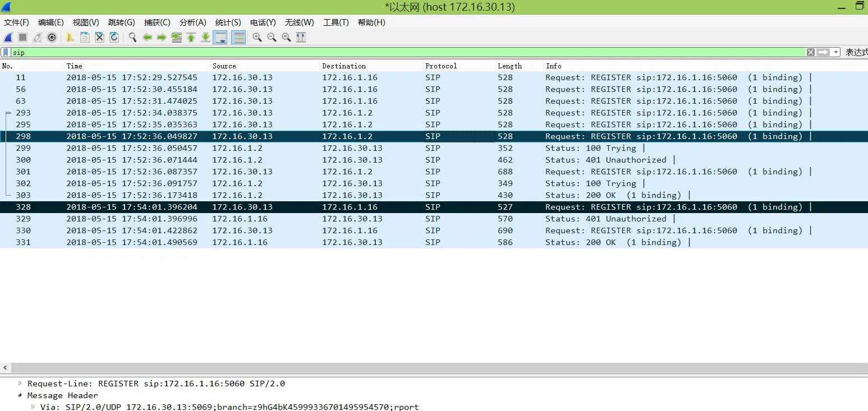Open the filter history dropdown arrow

[x=836, y=52]
